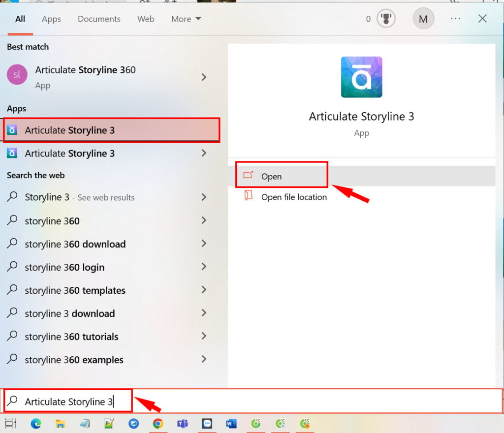Click the 'storyline 360 examples' suggestion text
Screen dimensions: 504x433
(x=74, y=360)
